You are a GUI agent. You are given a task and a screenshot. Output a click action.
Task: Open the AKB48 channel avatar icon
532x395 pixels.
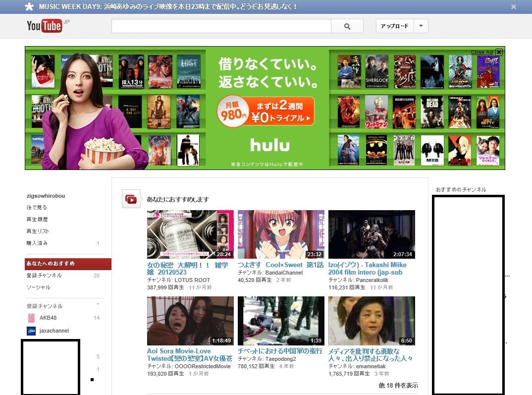click(x=31, y=318)
